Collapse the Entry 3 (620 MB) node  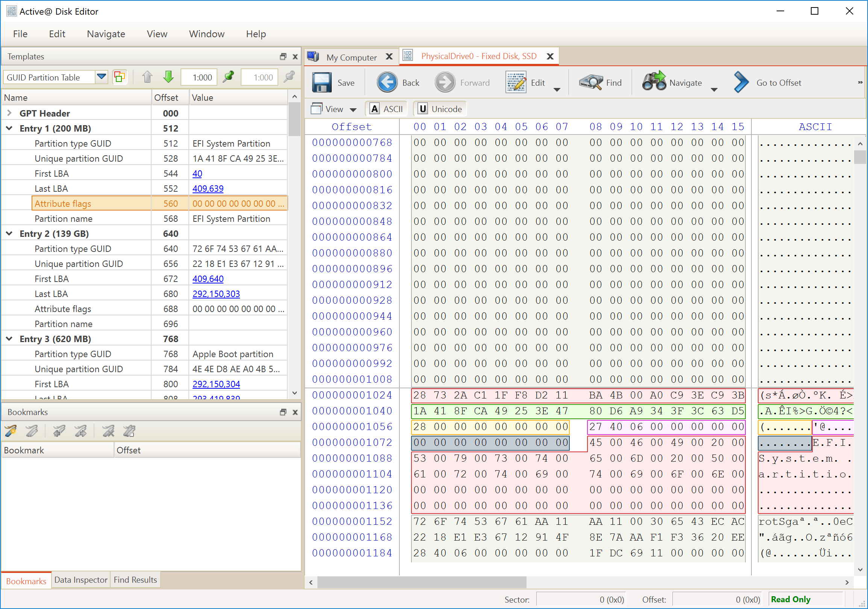(x=9, y=339)
